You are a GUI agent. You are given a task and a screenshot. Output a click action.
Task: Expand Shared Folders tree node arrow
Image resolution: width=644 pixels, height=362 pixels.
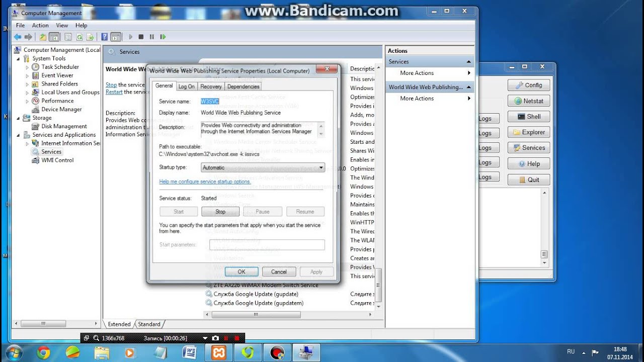coord(27,84)
